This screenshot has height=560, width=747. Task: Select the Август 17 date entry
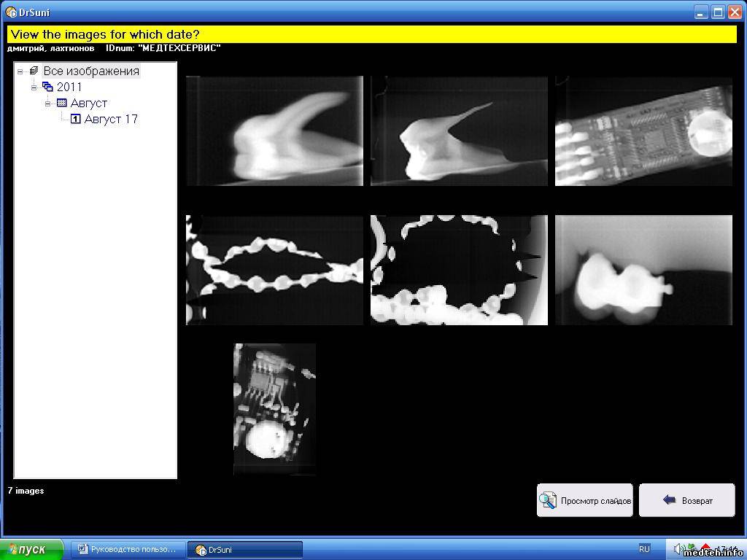click(x=111, y=119)
